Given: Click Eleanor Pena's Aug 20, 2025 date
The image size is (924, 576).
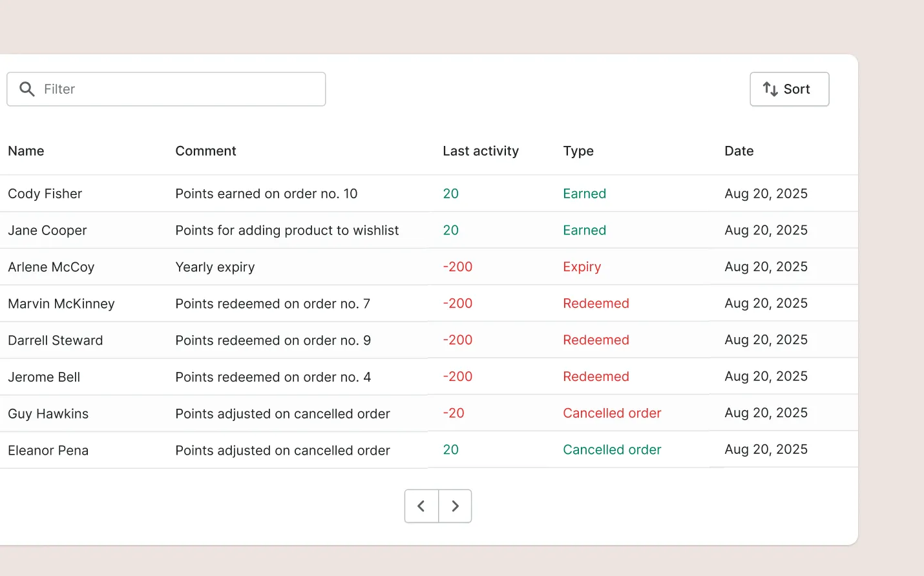Looking at the screenshot, I should (766, 449).
